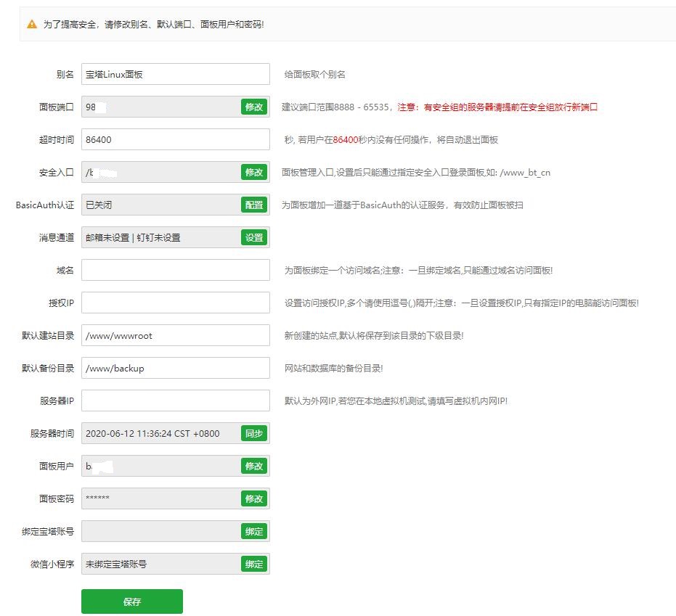Viewport: 676px width, 616px height.
Task: Click the 授权IP input field
Action: coord(175,303)
